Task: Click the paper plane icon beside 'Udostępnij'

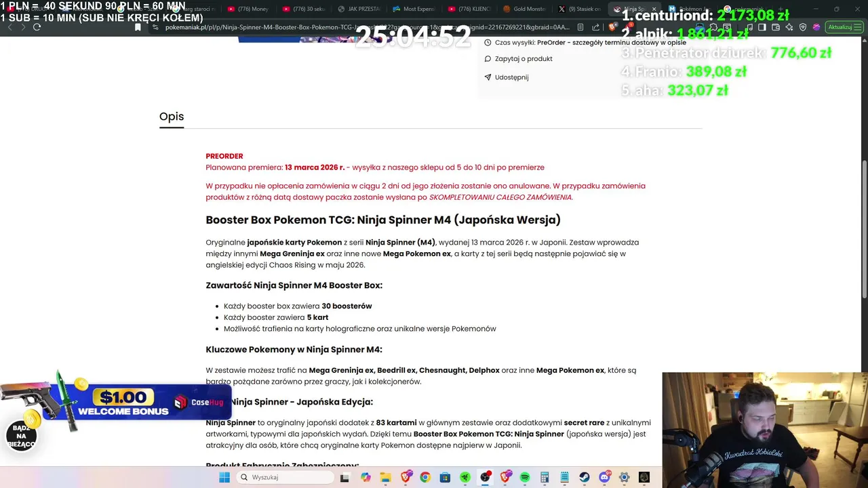Action: [x=488, y=77]
